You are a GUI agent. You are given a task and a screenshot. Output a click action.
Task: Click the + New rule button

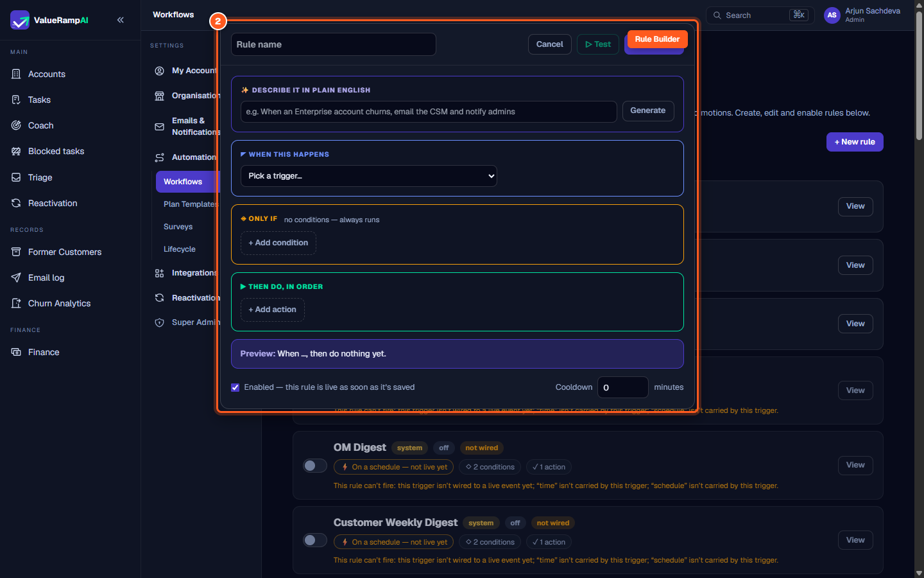coord(855,142)
